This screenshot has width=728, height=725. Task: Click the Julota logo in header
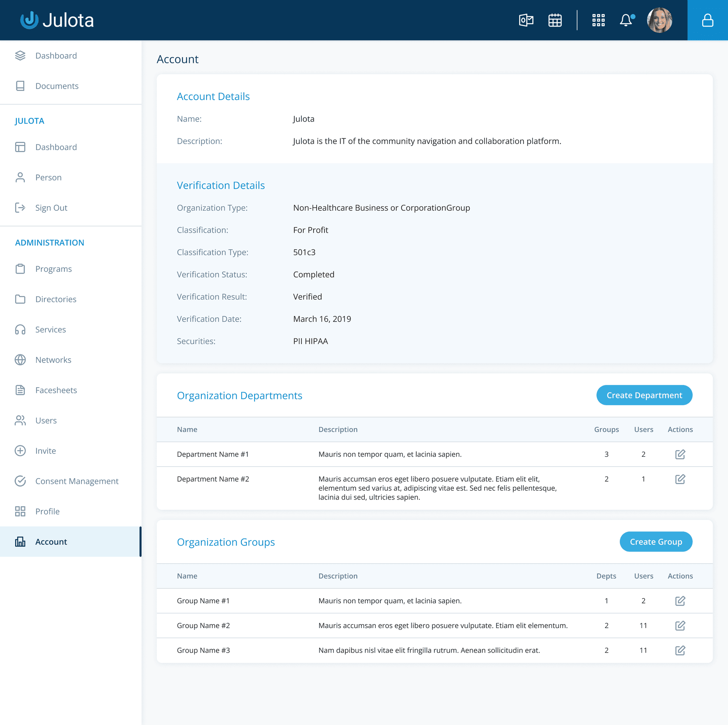57,20
